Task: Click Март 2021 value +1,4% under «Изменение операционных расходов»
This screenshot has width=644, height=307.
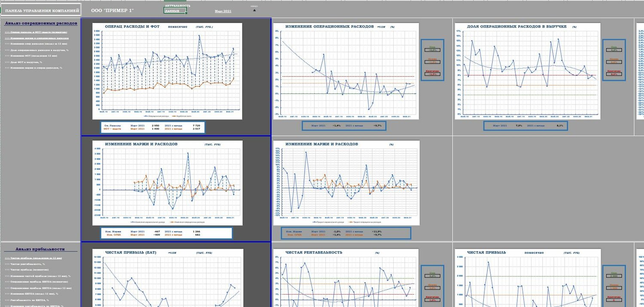Action: tap(337, 126)
